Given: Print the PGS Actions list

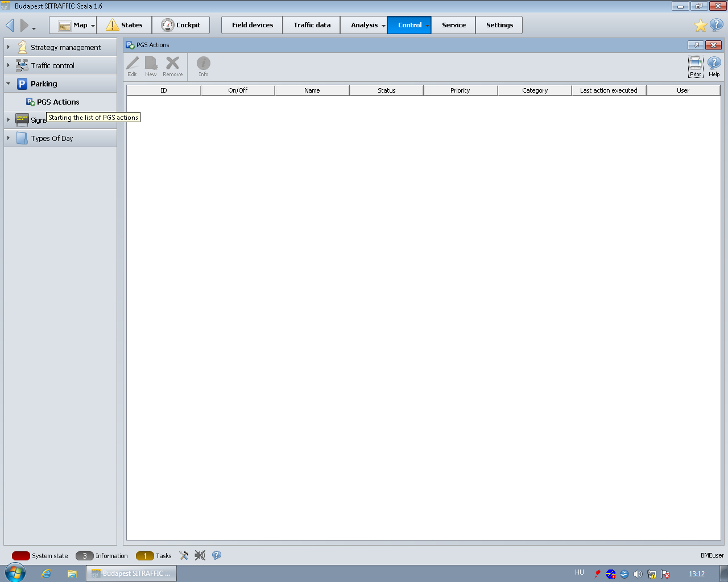Looking at the screenshot, I should (696, 66).
